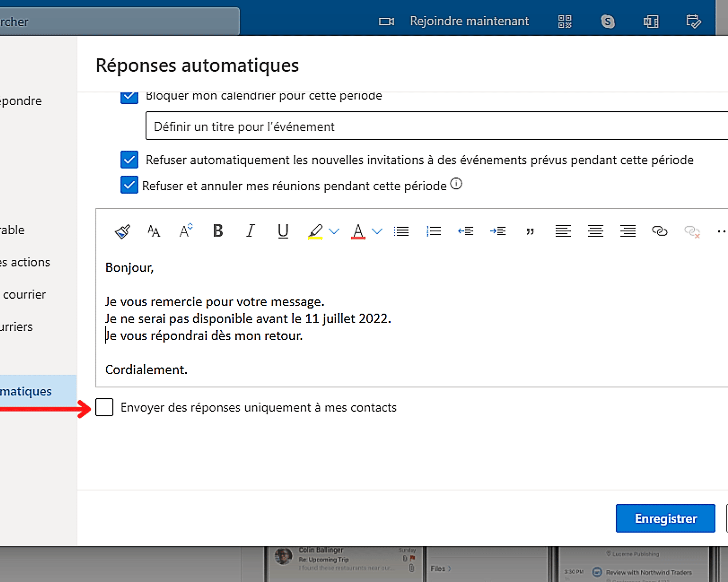Click the Définir un titre pour l'événement field

437,126
